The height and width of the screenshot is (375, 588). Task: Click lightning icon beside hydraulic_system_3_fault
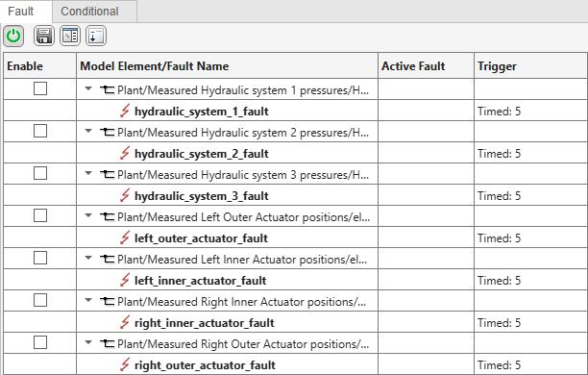[125, 195]
